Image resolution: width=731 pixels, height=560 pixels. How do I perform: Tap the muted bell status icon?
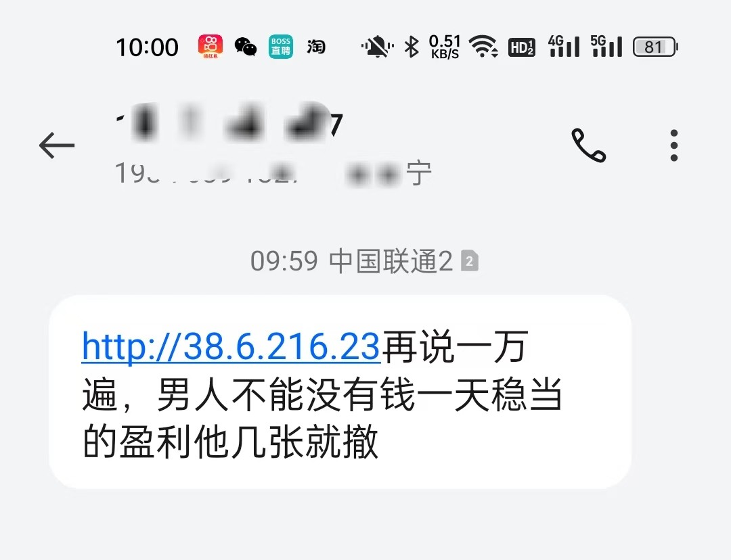(x=377, y=47)
